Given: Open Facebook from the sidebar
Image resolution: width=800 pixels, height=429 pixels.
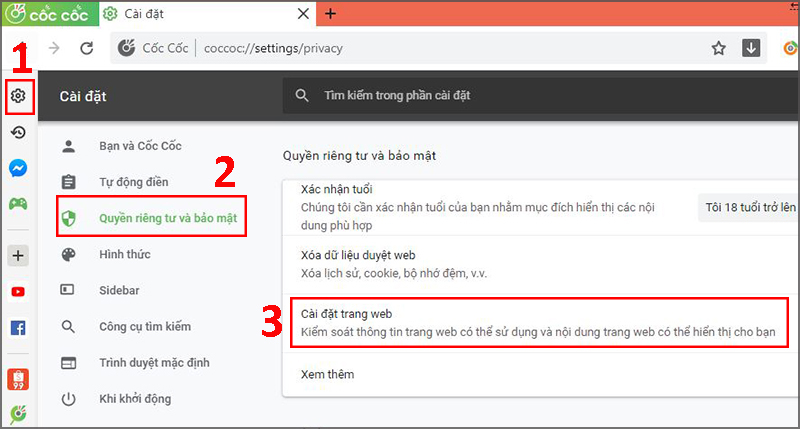Looking at the screenshot, I should click(18, 328).
